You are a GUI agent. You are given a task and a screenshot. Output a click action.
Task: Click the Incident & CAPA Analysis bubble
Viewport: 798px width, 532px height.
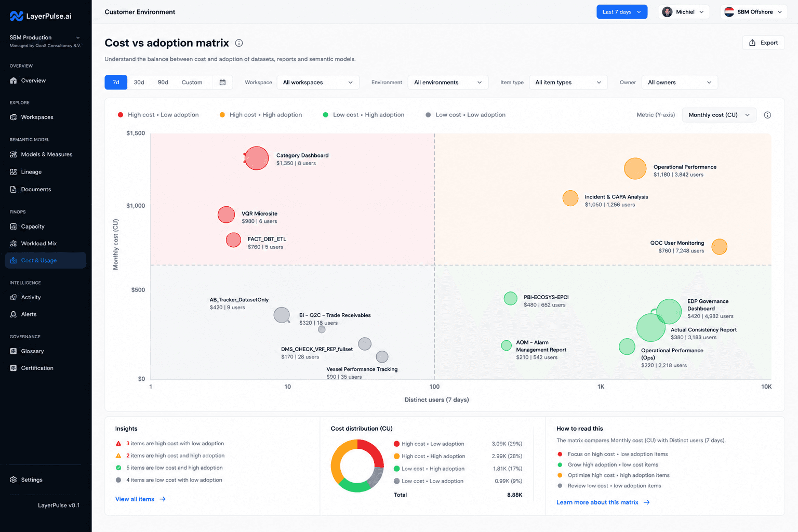(570, 198)
